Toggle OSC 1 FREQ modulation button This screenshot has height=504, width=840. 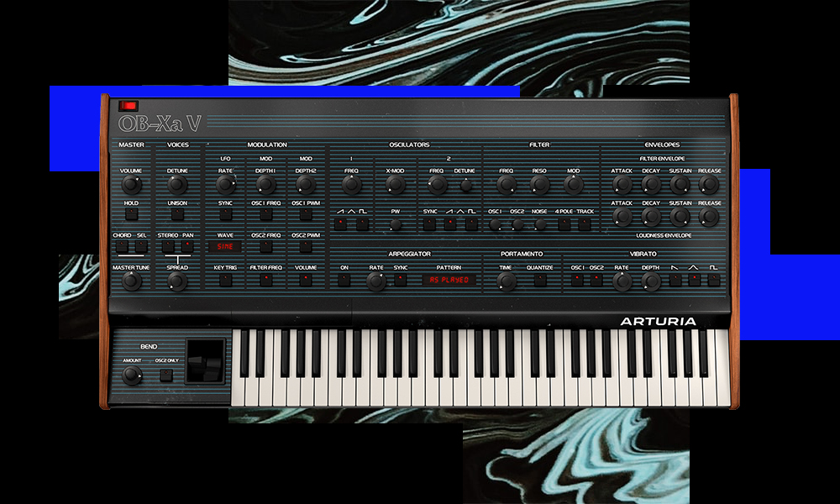tap(265, 214)
